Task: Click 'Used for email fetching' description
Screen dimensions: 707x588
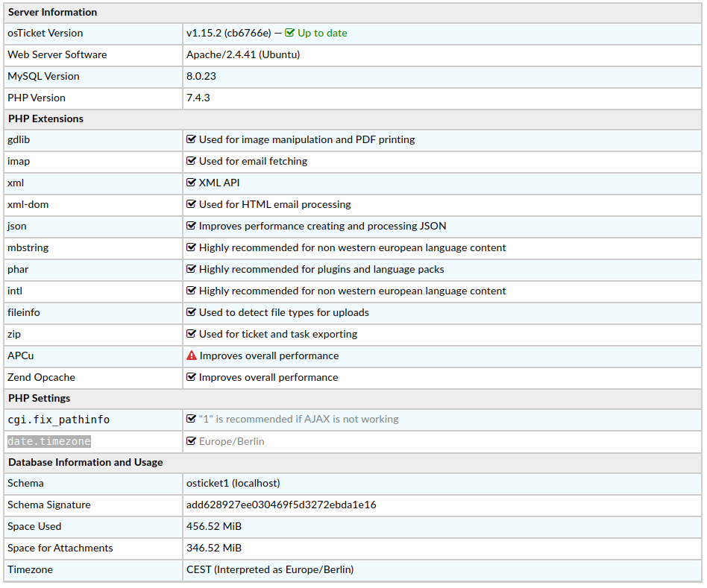Action: (x=253, y=161)
